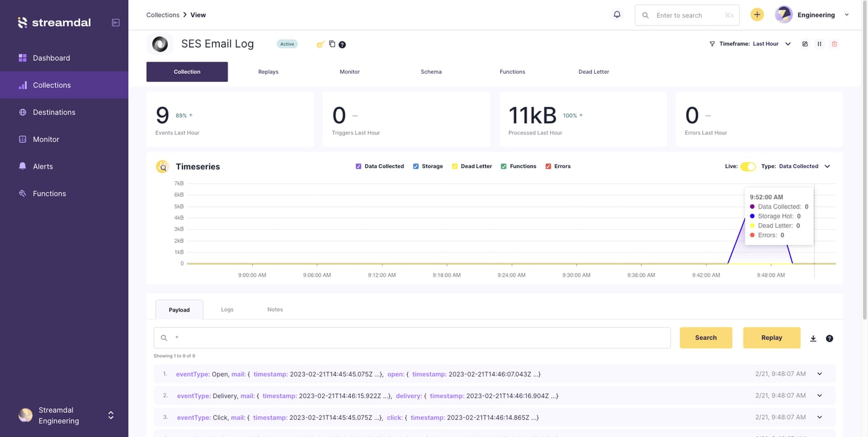Toggle the Errors checkbox
The image size is (868, 437).
548,166
